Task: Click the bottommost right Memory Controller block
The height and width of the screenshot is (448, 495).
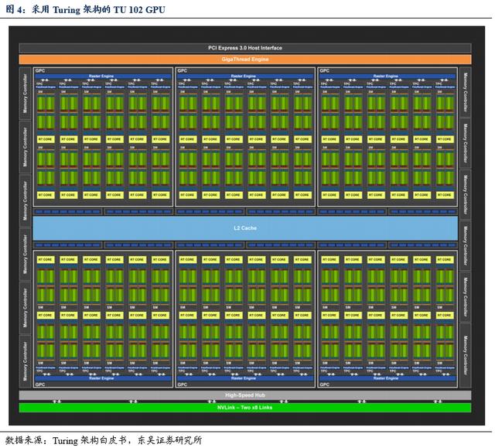Action: click(465, 361)
